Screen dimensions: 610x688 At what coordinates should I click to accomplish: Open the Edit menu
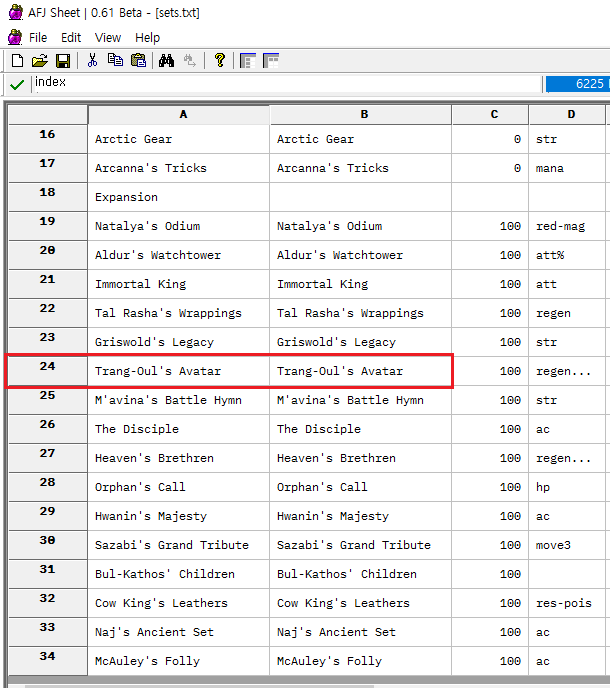pos(71,38)
